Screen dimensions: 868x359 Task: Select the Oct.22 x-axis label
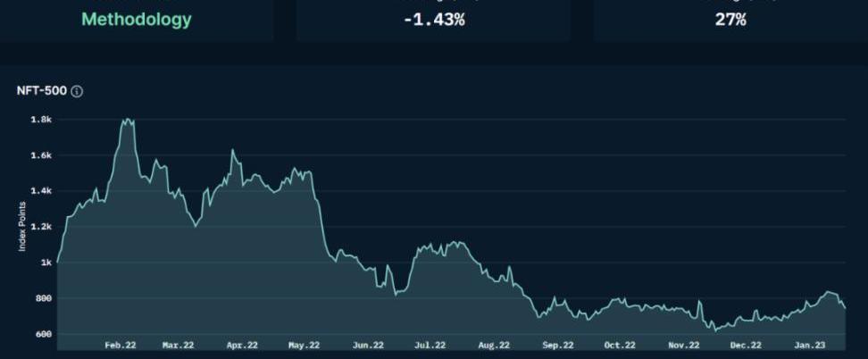point(620,345)
